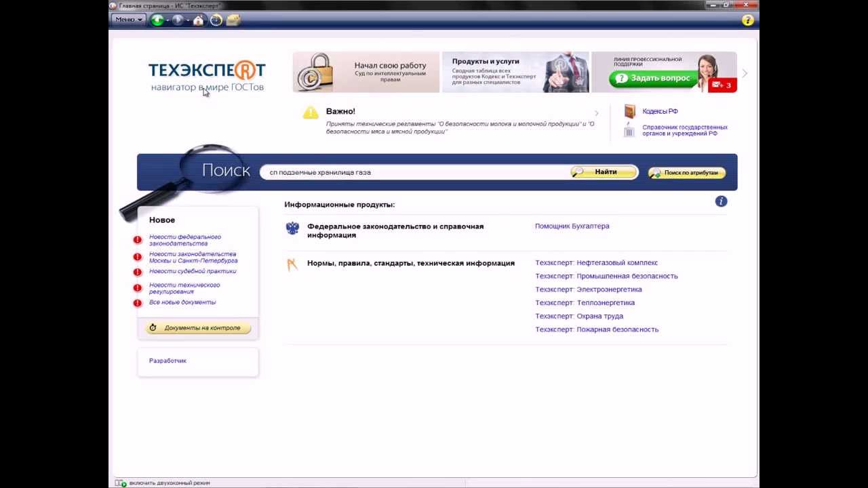Click the yellow warning triangle icon
The width and height of the screenshot is (868, 488).
[x=311, y=113]
